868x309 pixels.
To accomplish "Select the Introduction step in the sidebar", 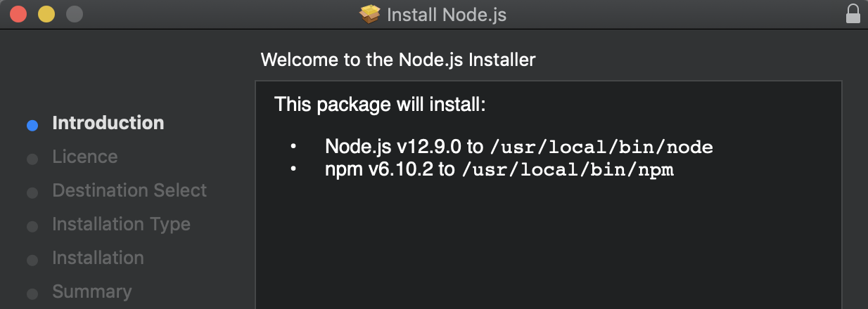I will [x=108, y=123].
